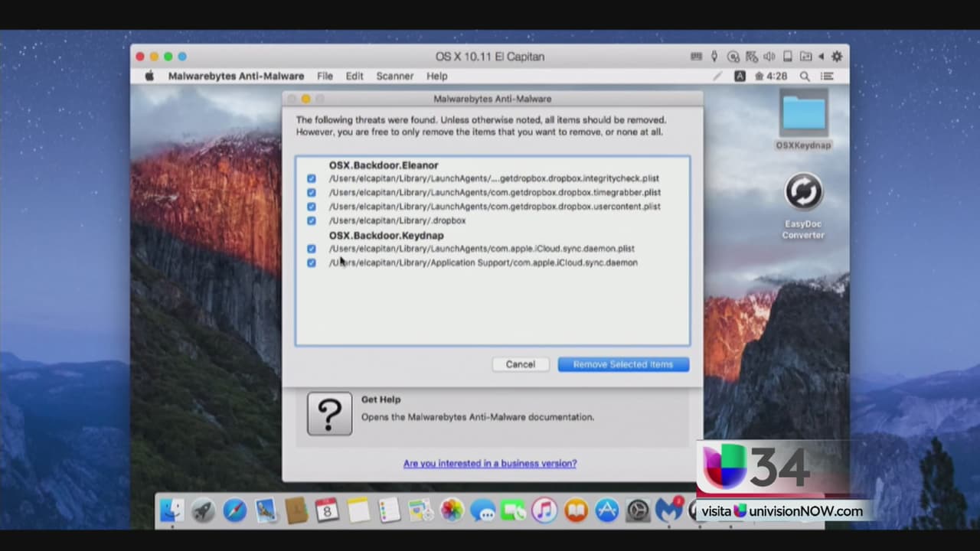
Task: Click the business version link
Action: [490, 464]
